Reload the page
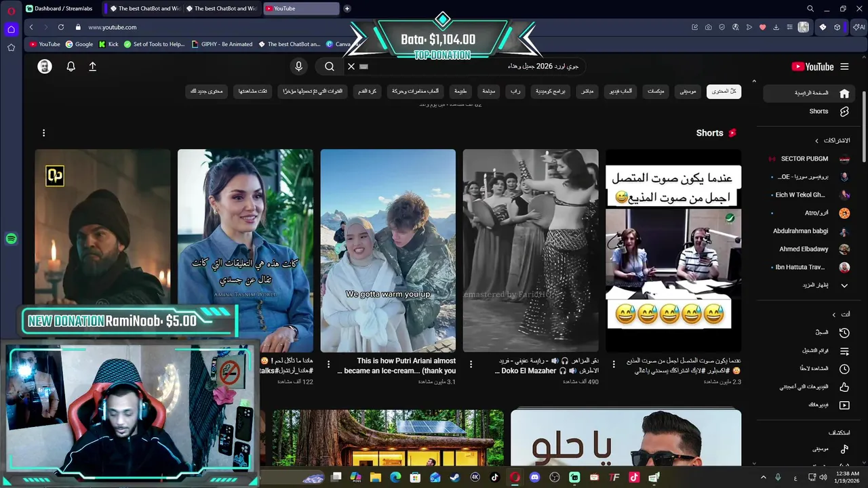 61,27
